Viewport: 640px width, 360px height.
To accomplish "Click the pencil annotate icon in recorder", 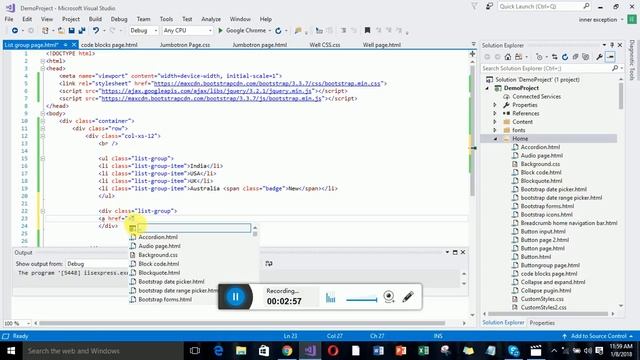I will (x=408, y=297).
